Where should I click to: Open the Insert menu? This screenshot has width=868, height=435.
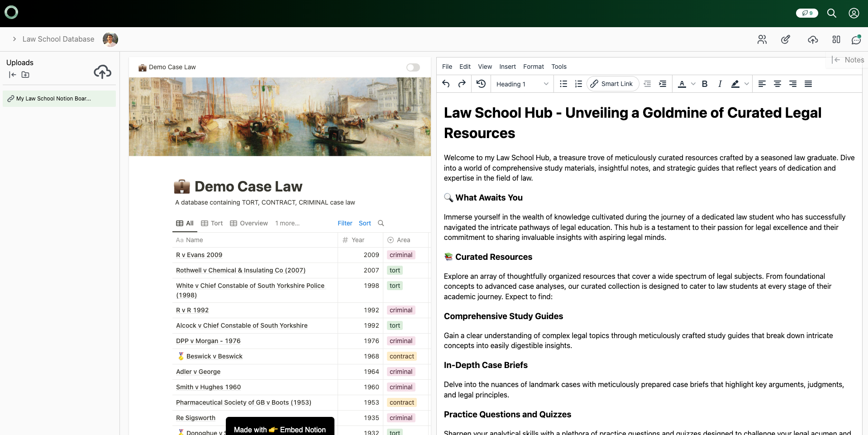tap(507, 67)
